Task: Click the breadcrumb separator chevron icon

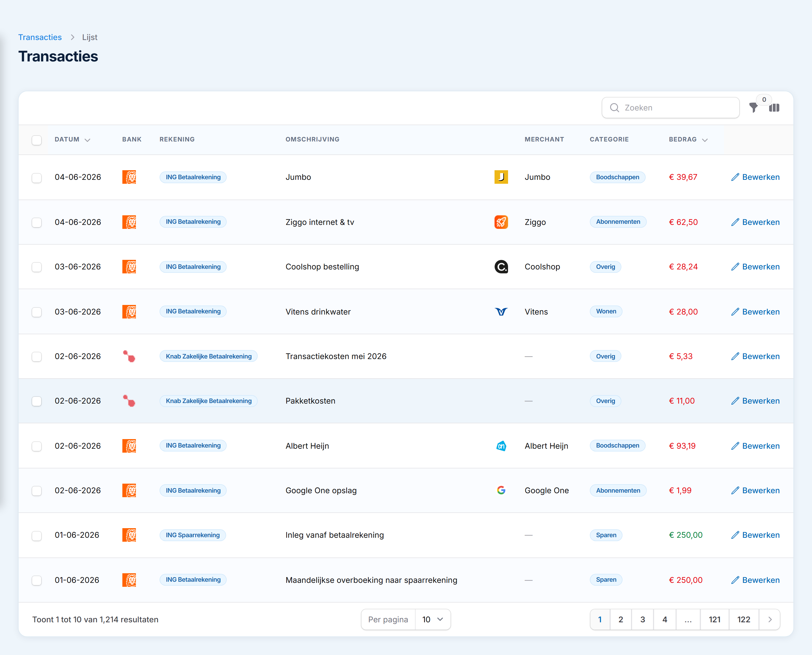Action: click(x=72, y=37)
